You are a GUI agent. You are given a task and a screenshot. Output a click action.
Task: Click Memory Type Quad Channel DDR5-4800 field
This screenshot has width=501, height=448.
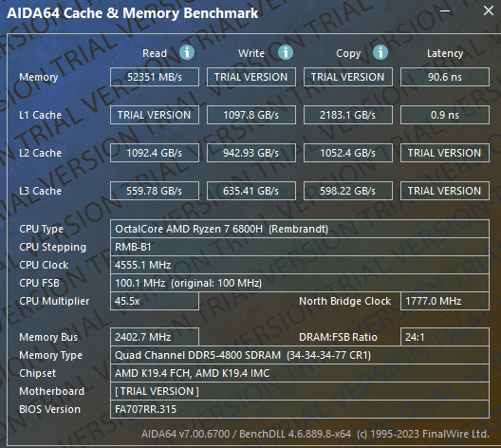tap(300, 355)
